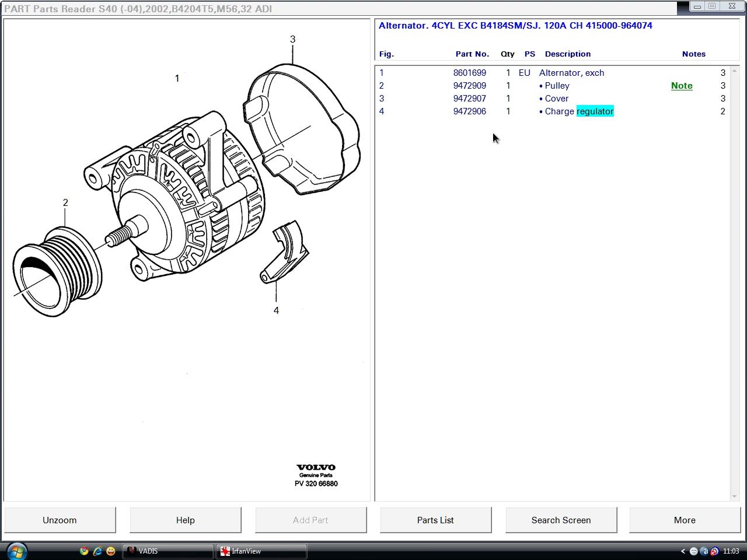Click the Notes column header

tap(693, 54)
